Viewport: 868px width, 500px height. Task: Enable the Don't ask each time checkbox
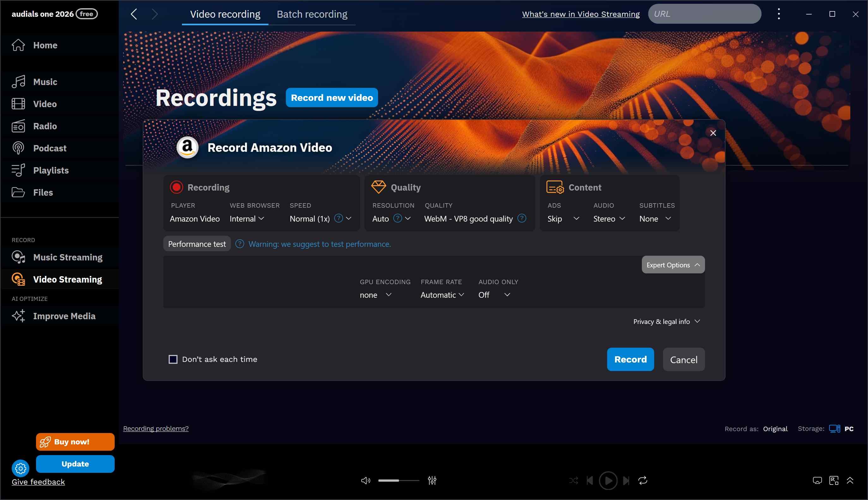click(173, 359)
